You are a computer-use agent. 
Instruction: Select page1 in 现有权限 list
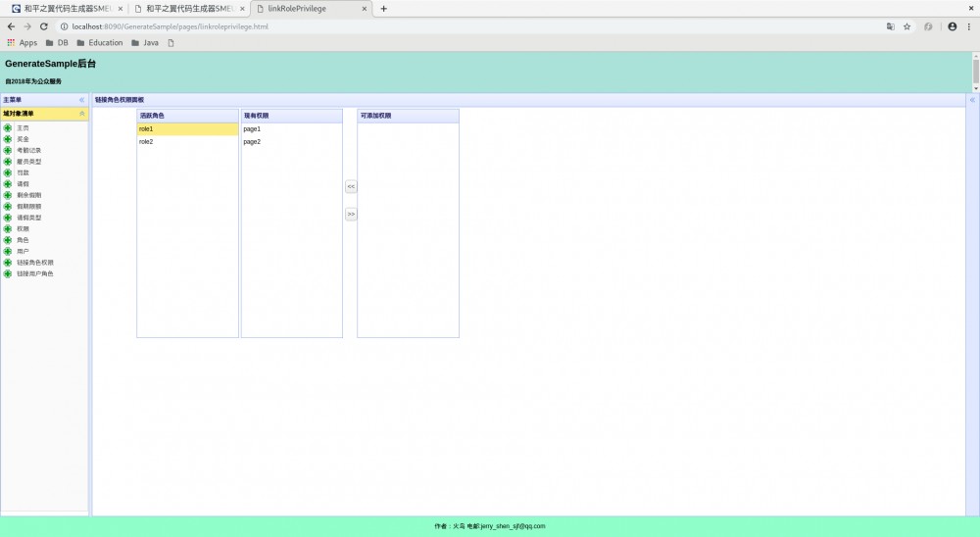click(292, 128)
